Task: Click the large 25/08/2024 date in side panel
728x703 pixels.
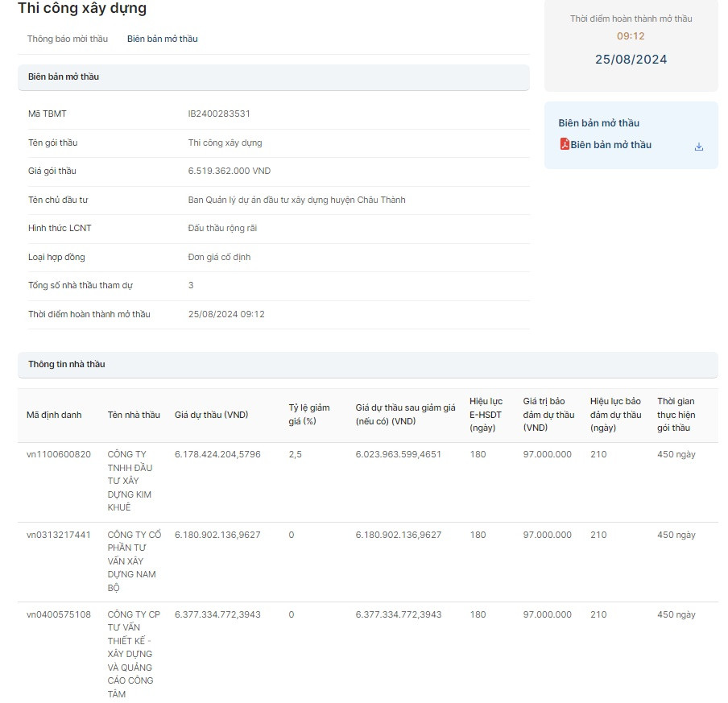Action: [631, 60]
